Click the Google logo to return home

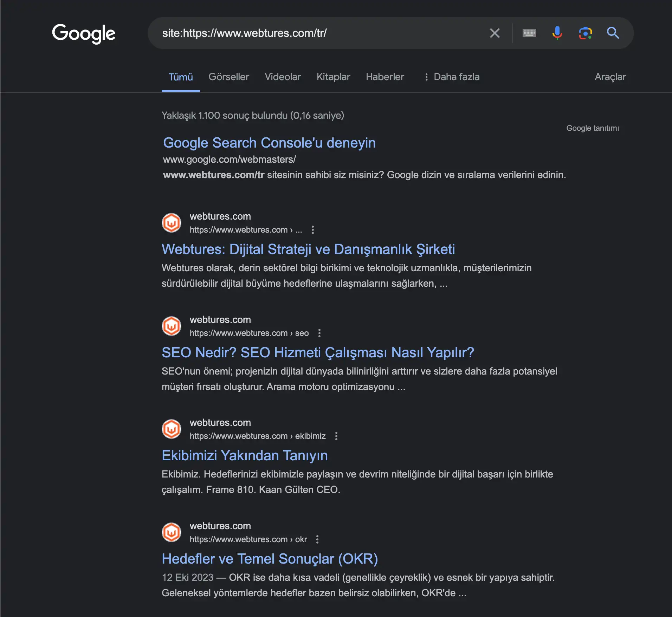click(x=83, y=33)
